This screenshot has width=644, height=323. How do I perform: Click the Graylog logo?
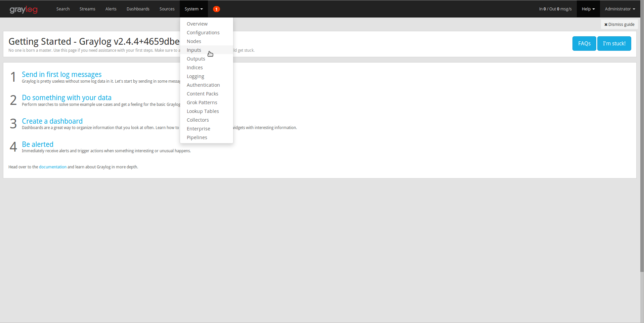(24, 9)
